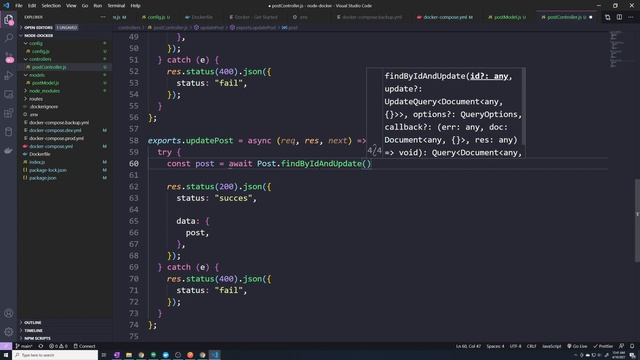Collapse the models folder
This screenshot has height=360, width=640.
tap(37, 75)
